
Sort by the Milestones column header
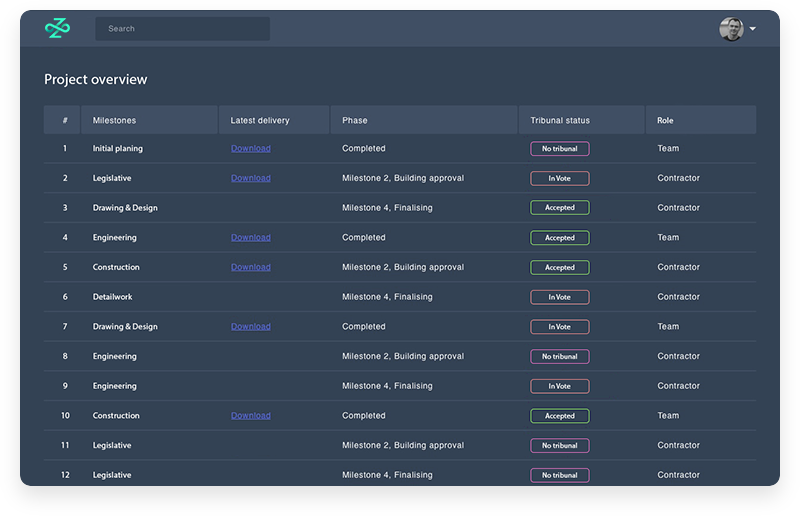pos(114,121)
